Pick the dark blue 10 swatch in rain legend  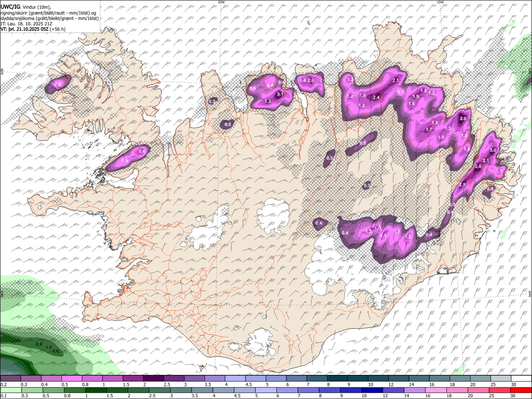click(372, 390)
